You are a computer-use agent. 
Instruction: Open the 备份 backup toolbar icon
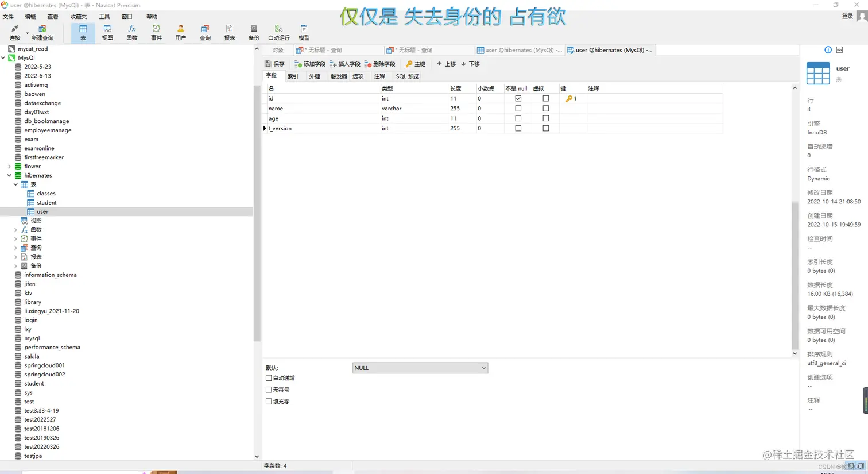pyautogui.click(x=254, y=33)
